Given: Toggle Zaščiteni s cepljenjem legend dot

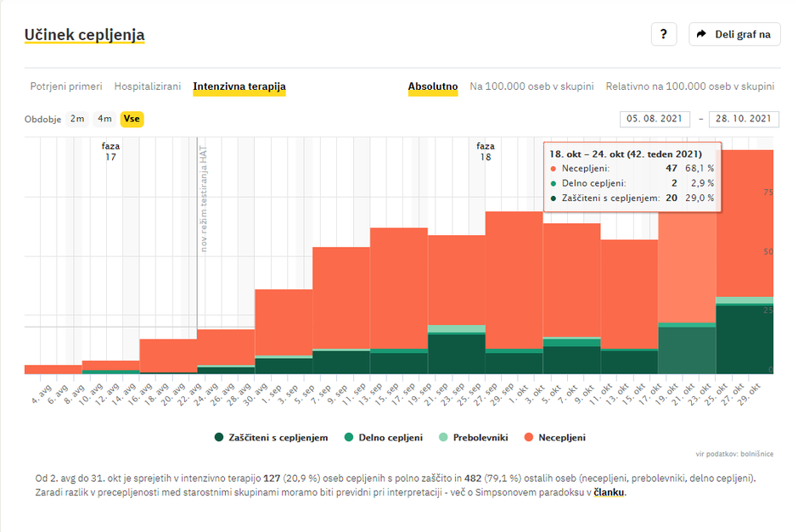Looking at the screenshot, I should tap(219, 438).
